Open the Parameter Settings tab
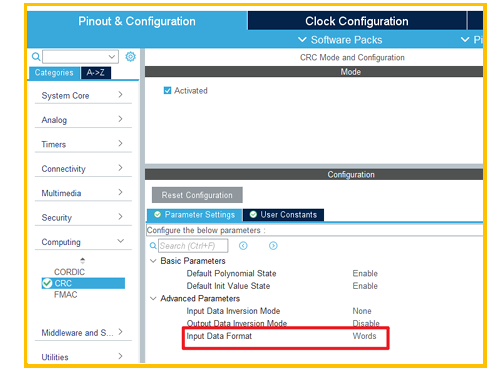 195,215
